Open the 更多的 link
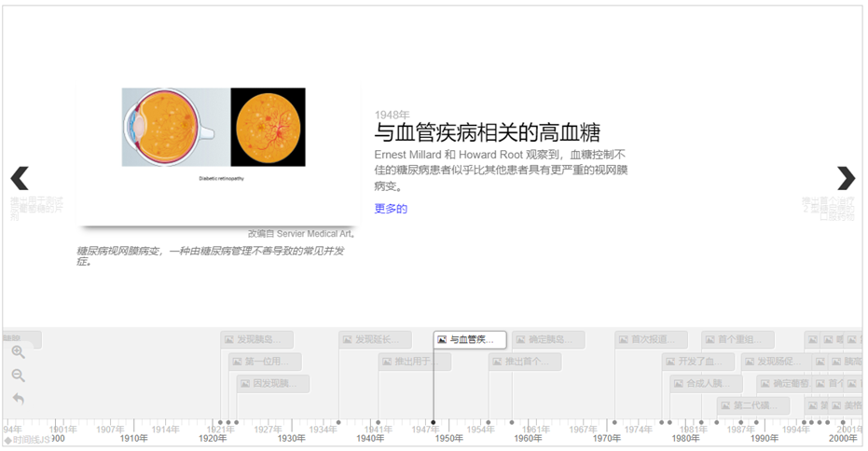The width and height of the screenshot is (868, 451). coord(391,209)
